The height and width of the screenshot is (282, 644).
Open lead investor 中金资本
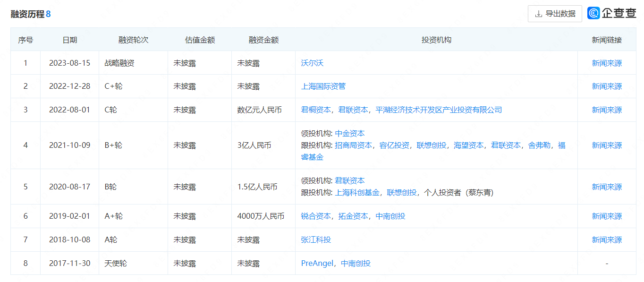[350, 134]
